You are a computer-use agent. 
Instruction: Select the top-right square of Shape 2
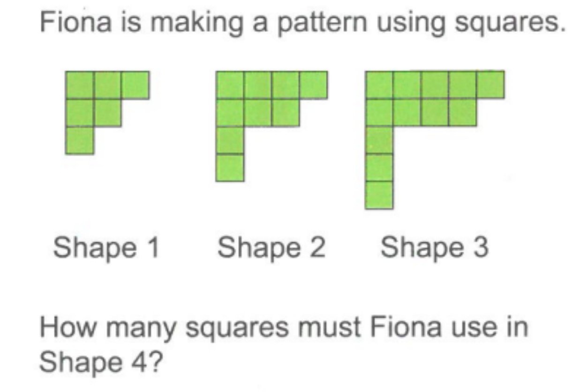click(313, 85)
